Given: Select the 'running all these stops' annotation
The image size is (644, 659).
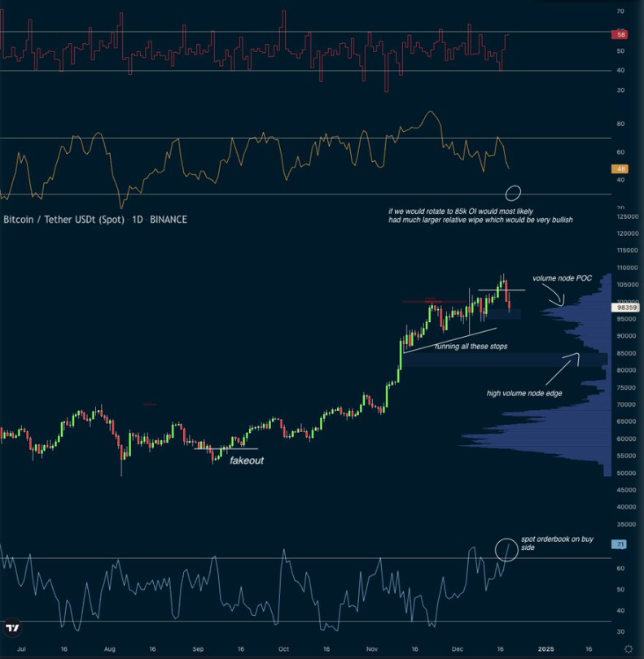Looking at the screenshot, I should click(x=471, y=346).
